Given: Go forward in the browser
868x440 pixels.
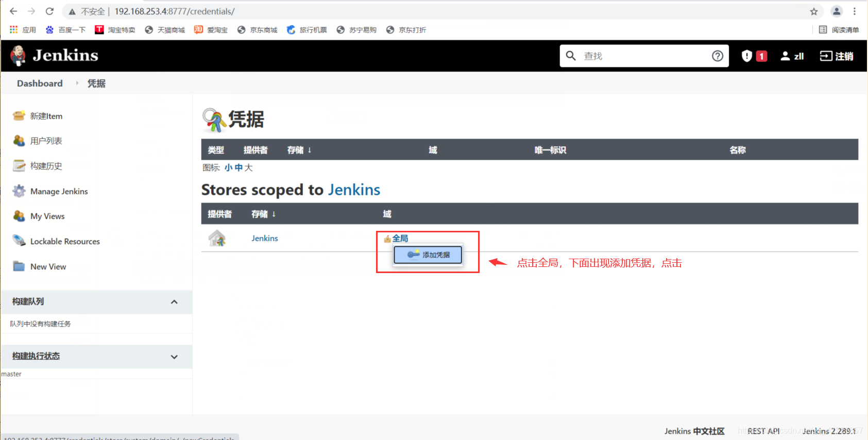Looking at the screenshot, I should click(31, 11).
